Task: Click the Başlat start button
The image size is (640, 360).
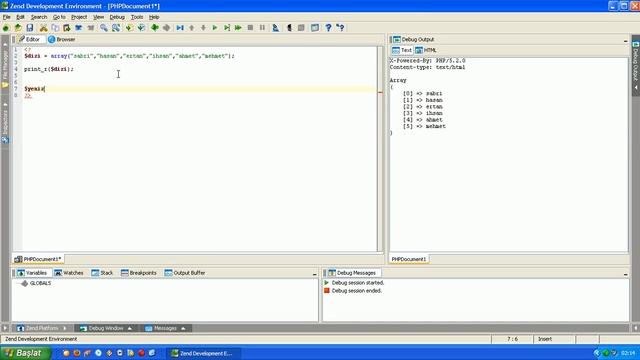Action: 25,353
